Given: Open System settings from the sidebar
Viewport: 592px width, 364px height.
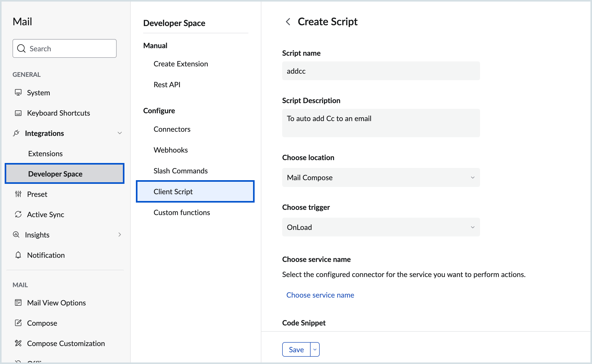Looking at the screenshot, I should point(18,92).
